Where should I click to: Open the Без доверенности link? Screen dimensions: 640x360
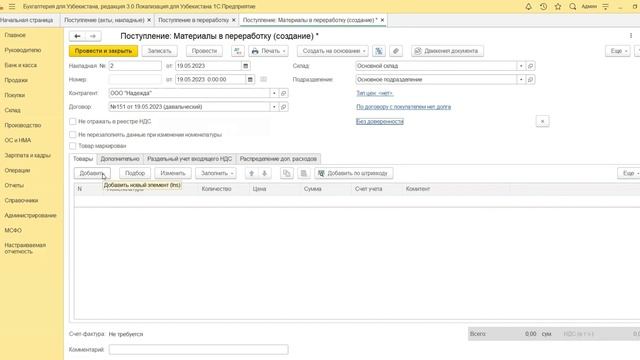coord(380,122)
